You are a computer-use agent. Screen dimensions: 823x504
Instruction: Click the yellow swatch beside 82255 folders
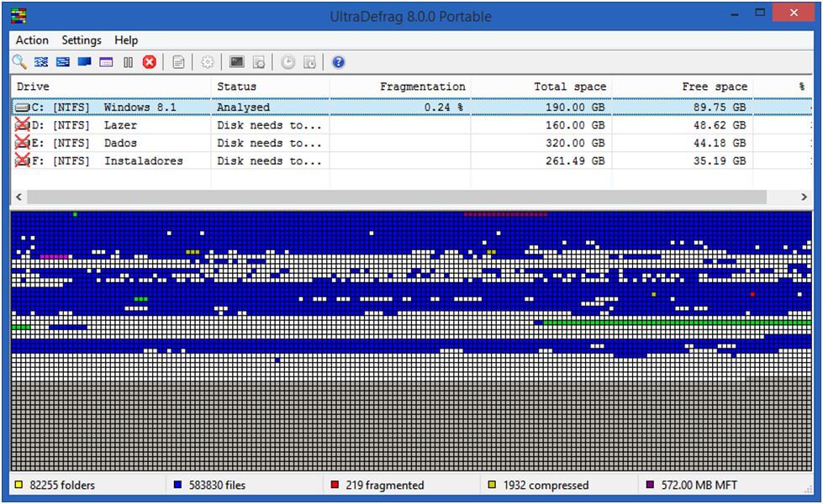pyautogui.click(x=18, y=486)
